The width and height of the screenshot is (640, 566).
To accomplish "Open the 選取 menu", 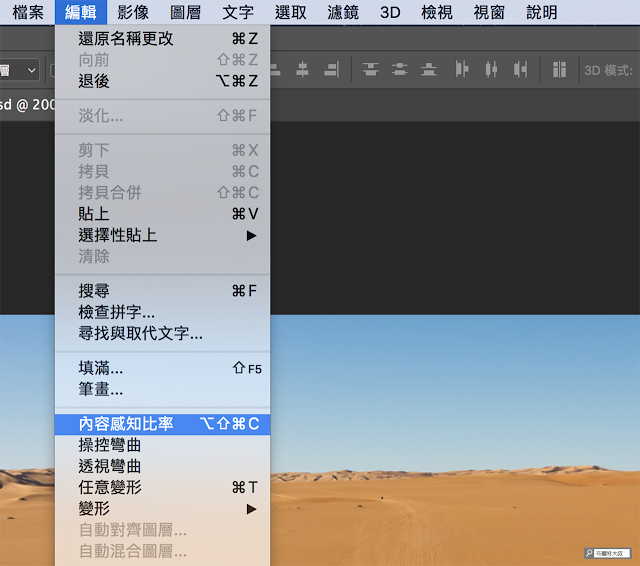I will pyautogui.click(x=291, y=12).
